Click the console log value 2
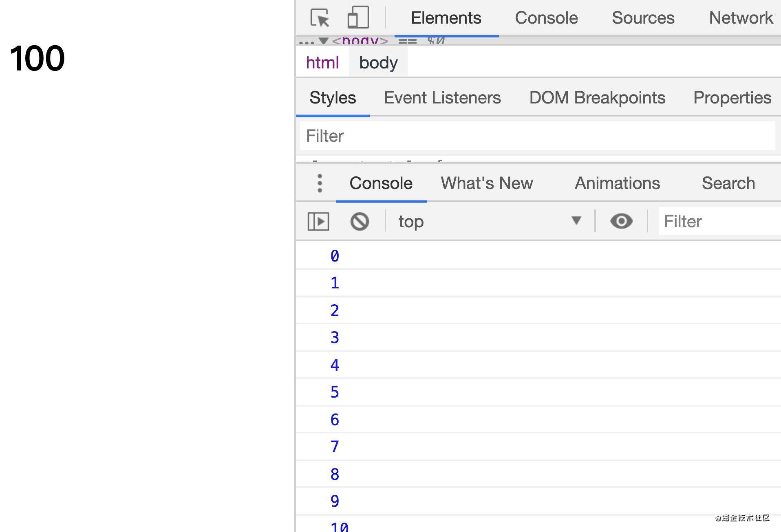 (335, 311)
